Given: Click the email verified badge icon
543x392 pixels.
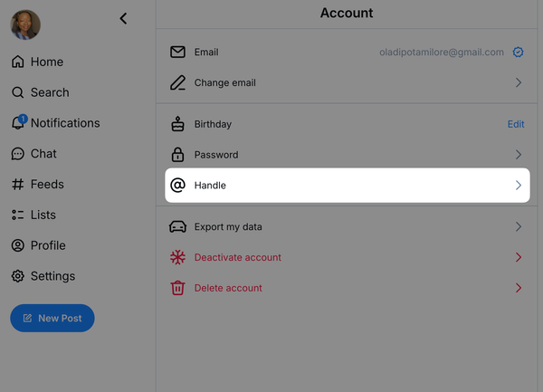Looking at the screenshot, I should pyautogui.click(x=518, y=53).
